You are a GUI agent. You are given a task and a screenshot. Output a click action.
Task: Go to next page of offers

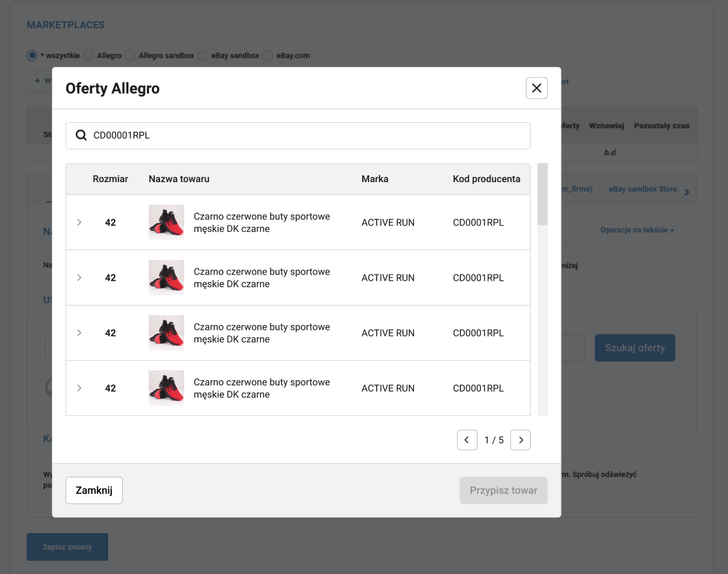(x=520, y=440)
